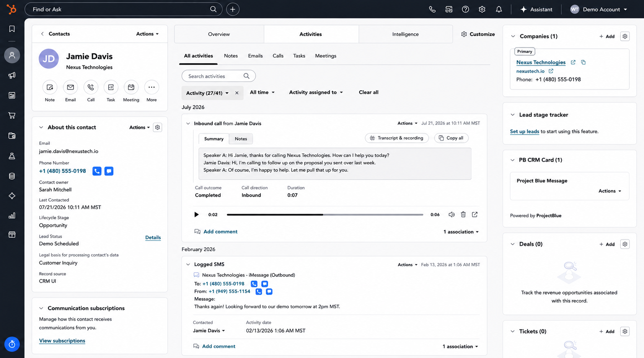
Task: Open the View subscriptions link
Action: [x=62, y=341]
